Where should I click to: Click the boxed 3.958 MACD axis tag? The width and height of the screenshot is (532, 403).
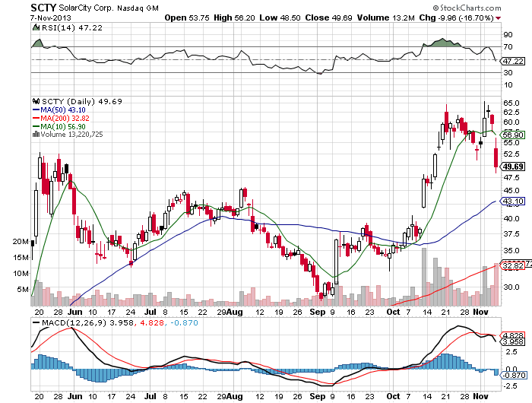point(513,342)
